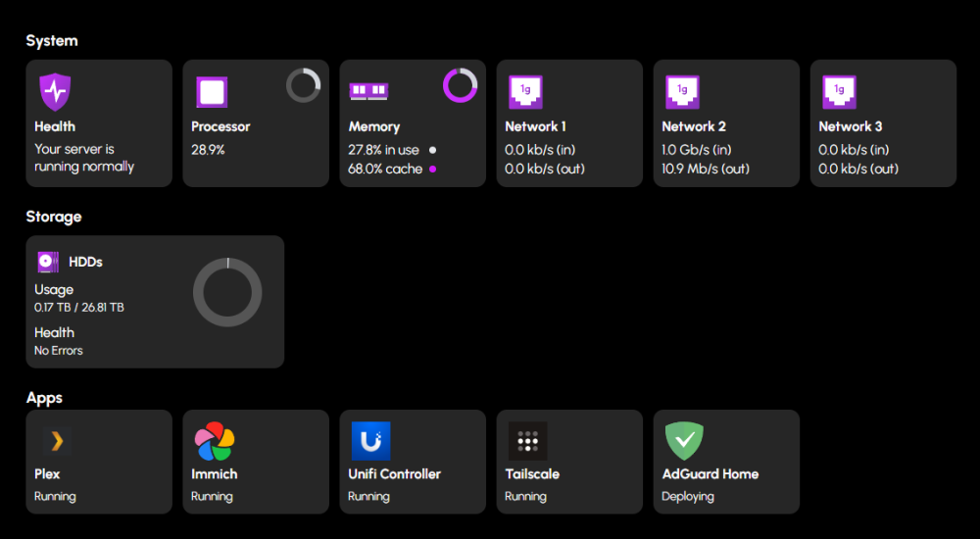Click the HDDs 'No Errors' health status

(x=59, y=350)
